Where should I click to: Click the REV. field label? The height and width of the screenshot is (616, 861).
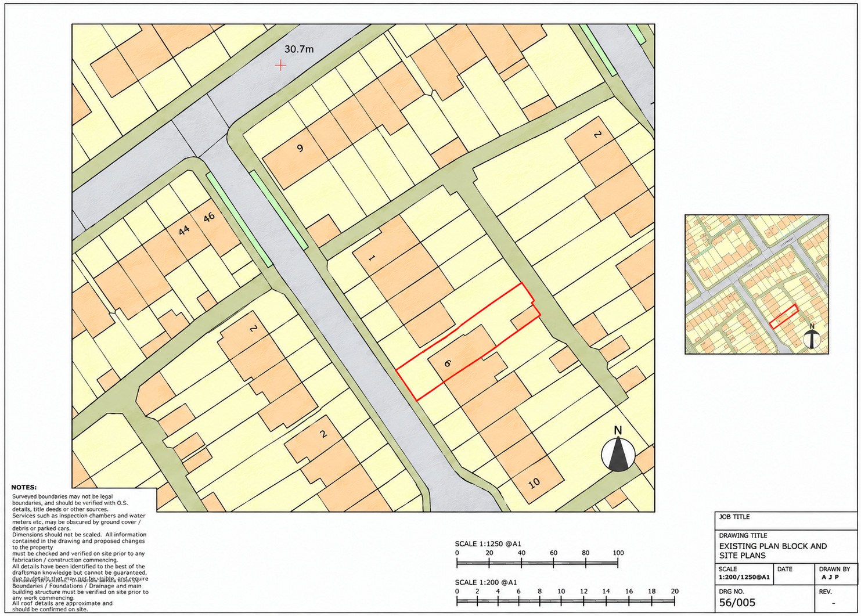[x=825, y=592]
